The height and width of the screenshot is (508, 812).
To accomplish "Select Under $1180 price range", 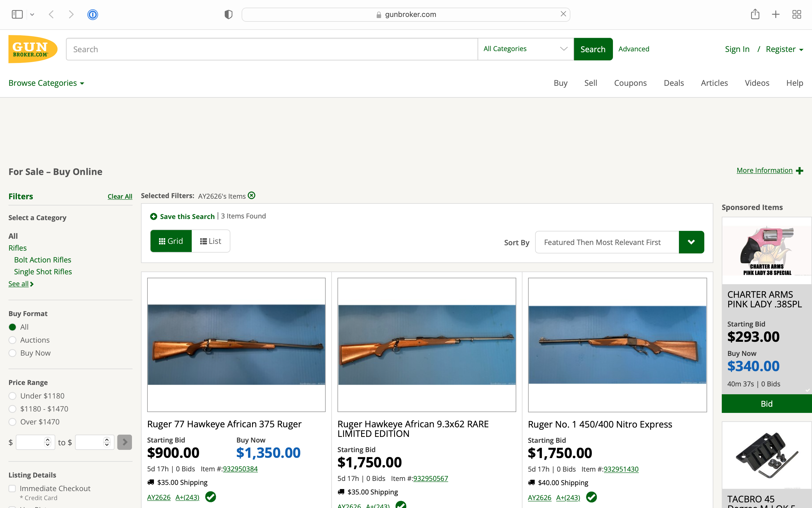I will click(12, 396).
